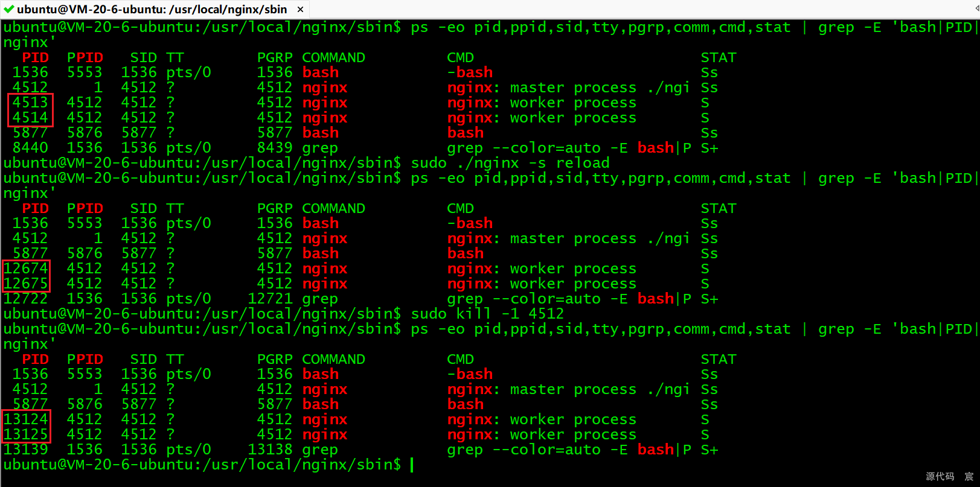Screen dimensions: 980x487
Task: Click PGRP value 8439
Action: (x=275, y=148)
